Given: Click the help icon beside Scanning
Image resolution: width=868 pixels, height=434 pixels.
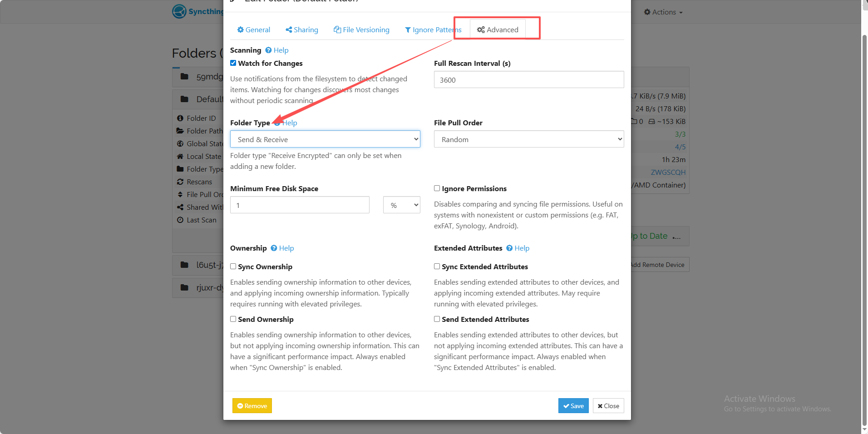Looking at the screenshot, I should (268, 50).
